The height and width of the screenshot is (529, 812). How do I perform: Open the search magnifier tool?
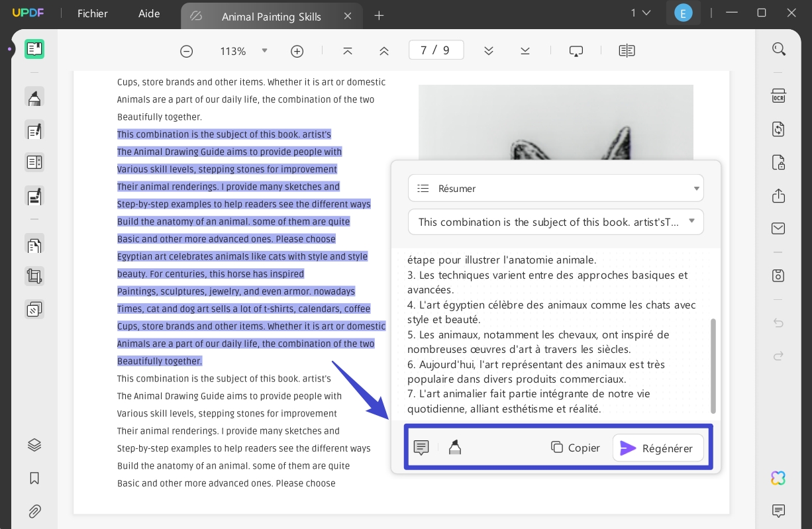pyautogui.click(x=778, y=48)
